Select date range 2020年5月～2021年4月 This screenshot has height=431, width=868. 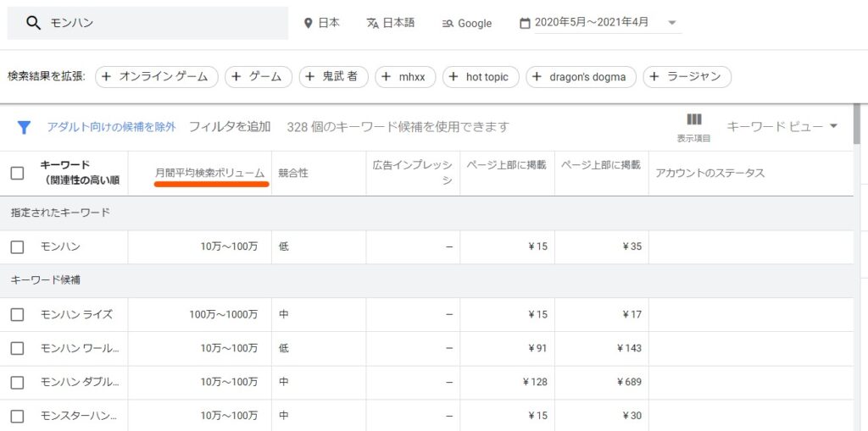tap(592, 23)
